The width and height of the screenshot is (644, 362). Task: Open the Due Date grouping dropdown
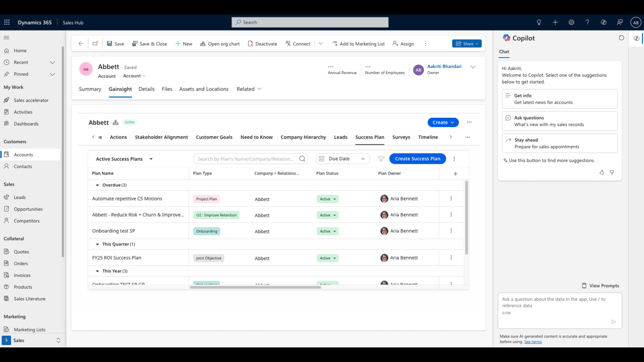[343, 159]
